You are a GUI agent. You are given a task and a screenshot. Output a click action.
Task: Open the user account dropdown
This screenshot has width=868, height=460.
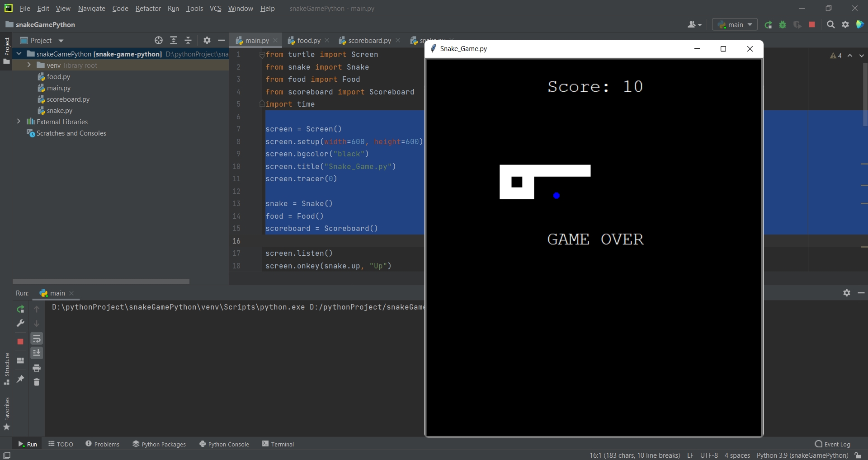(x=694, y=25)
